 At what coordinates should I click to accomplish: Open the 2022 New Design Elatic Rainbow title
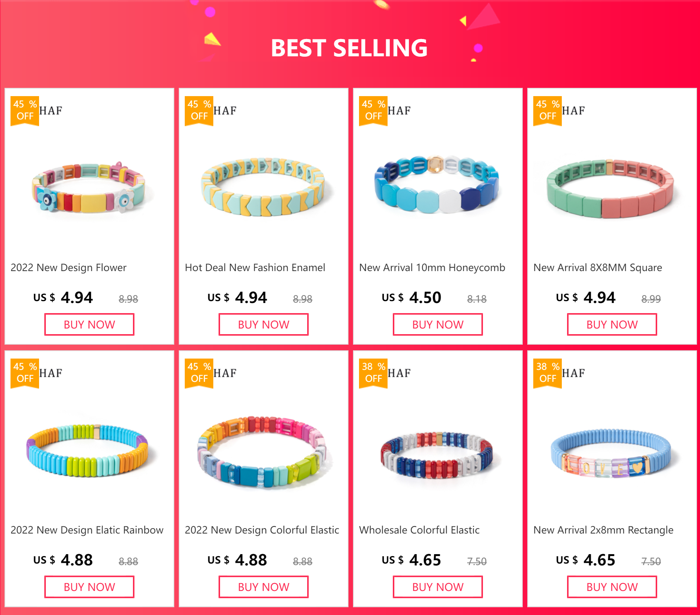click(x=87, y=530)
